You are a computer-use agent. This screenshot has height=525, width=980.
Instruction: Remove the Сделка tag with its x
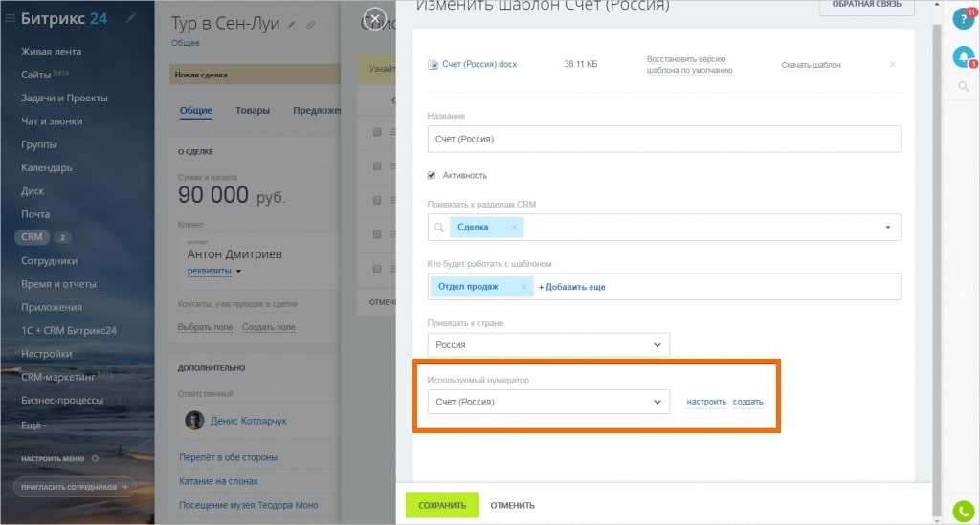(513, 228)
